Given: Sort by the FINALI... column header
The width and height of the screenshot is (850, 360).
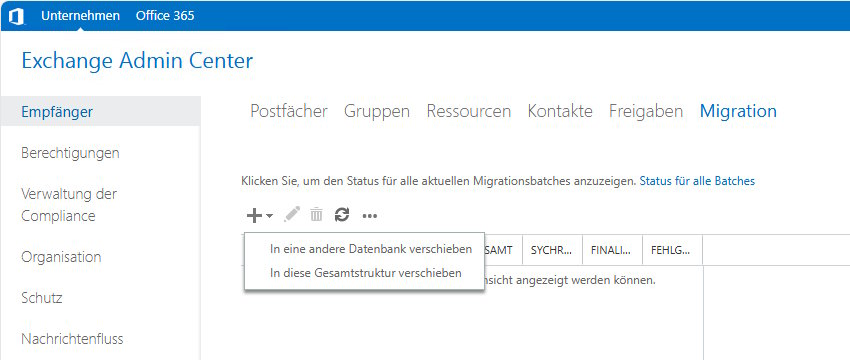Looking at the screenshot, I should tap(612, 250).
